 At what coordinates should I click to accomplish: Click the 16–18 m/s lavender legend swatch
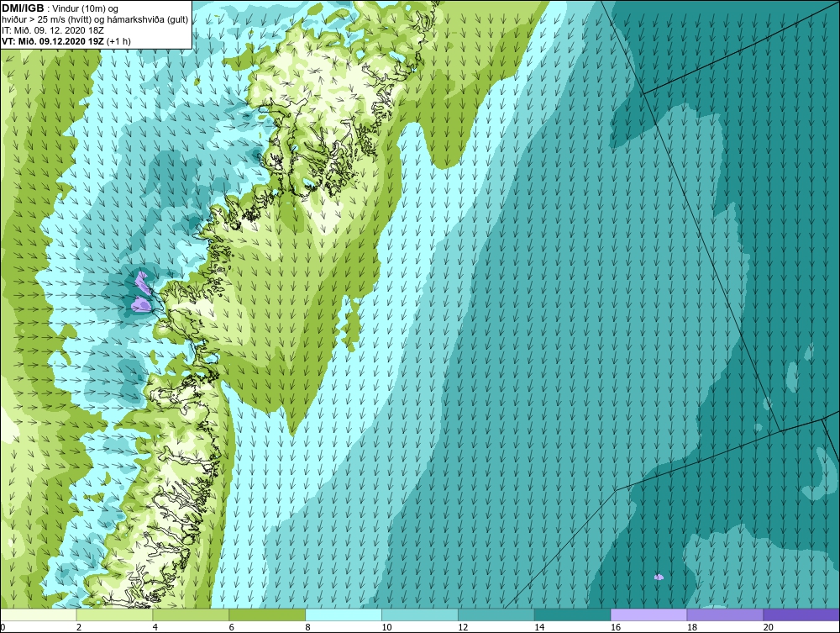click(648, 615)
